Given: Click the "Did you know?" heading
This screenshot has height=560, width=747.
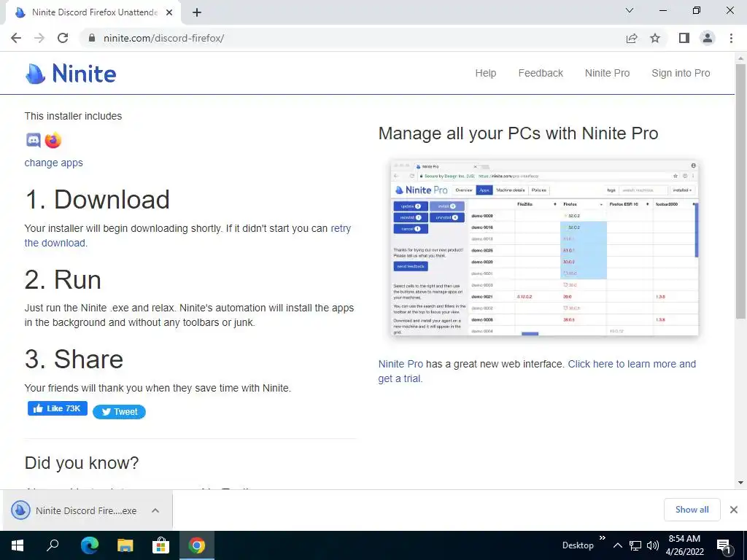Looking at the screenshot, I should [x=82, y=463].
